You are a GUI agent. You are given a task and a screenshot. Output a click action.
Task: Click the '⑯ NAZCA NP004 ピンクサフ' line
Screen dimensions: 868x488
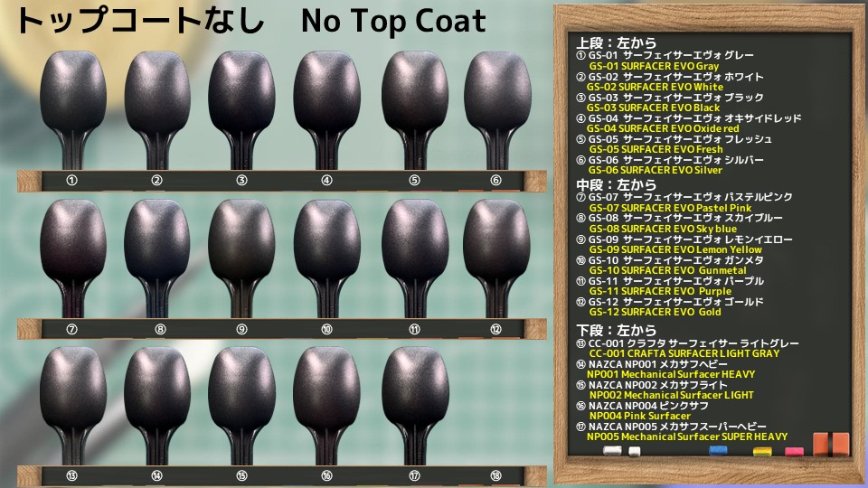[x=642, y=406]
